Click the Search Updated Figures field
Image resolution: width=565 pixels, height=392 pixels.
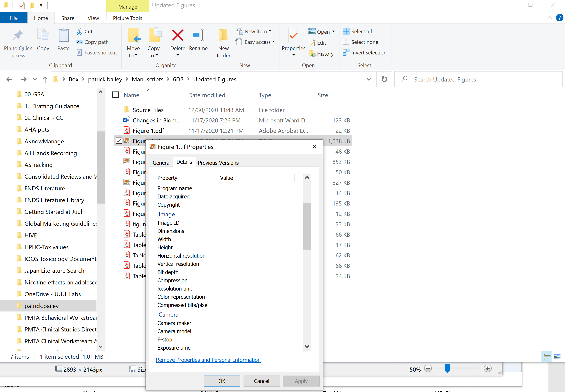tap(479, 79)
